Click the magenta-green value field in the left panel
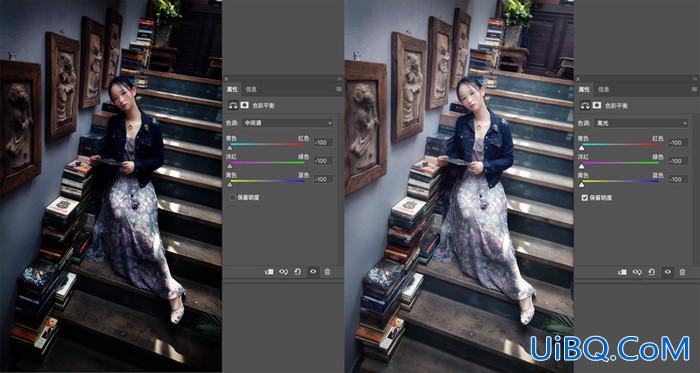Screen dimensions: 700x373 click(323, 161)
